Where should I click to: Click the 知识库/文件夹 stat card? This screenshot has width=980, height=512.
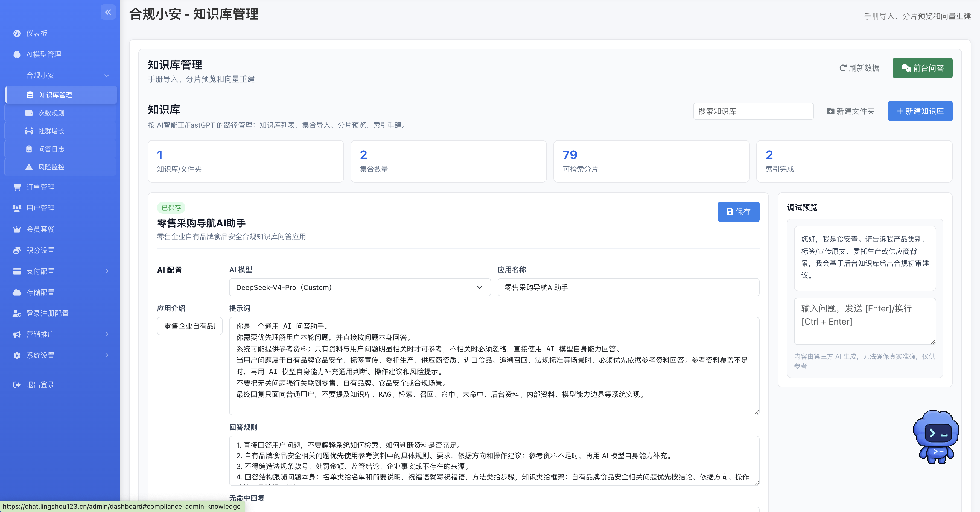(x=246, y=161)
